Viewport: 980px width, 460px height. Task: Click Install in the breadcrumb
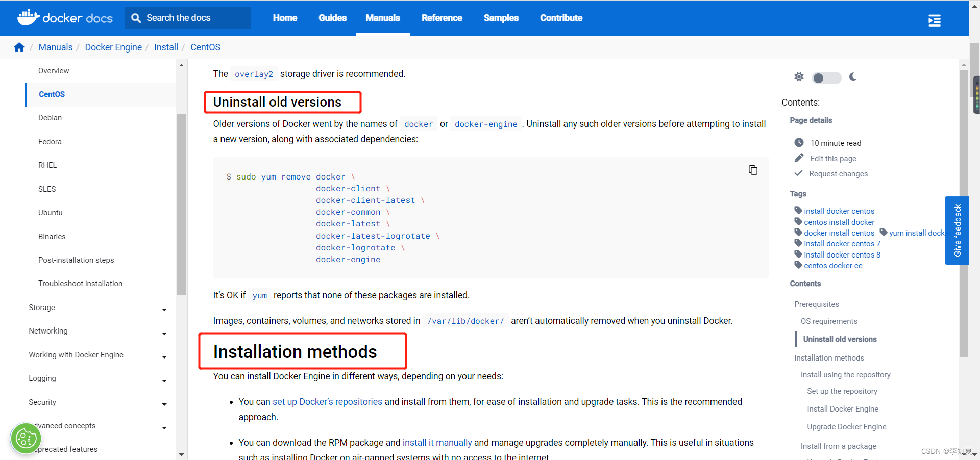[x=166, y=47]
